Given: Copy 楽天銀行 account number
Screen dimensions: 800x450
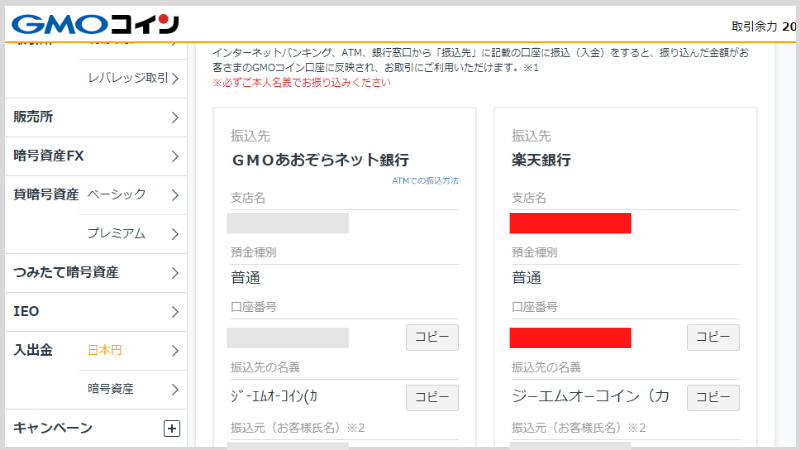Looking at the screenshot, I should coord(713,337).
